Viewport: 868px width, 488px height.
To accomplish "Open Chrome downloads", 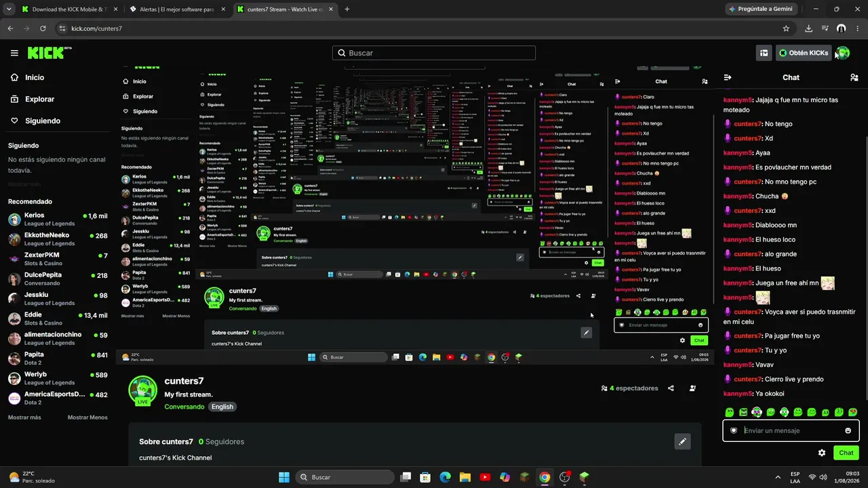I will pos(808,28).
